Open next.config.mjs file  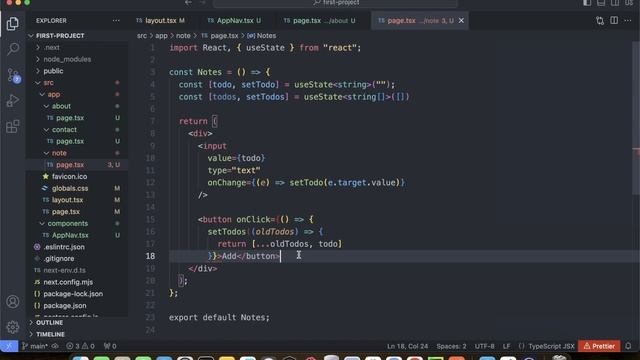tap(68, 282)
